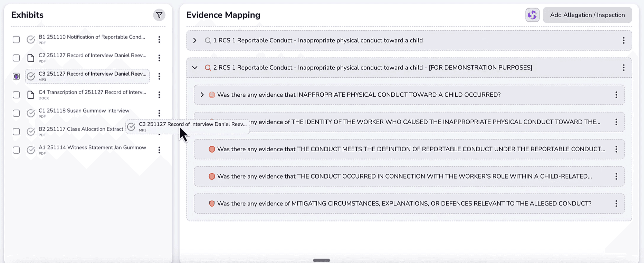This screenshot has height=263, width=644.
Task: Tick the B1 Notification exhibit checkbox
Action: click(x=16, y=40)
